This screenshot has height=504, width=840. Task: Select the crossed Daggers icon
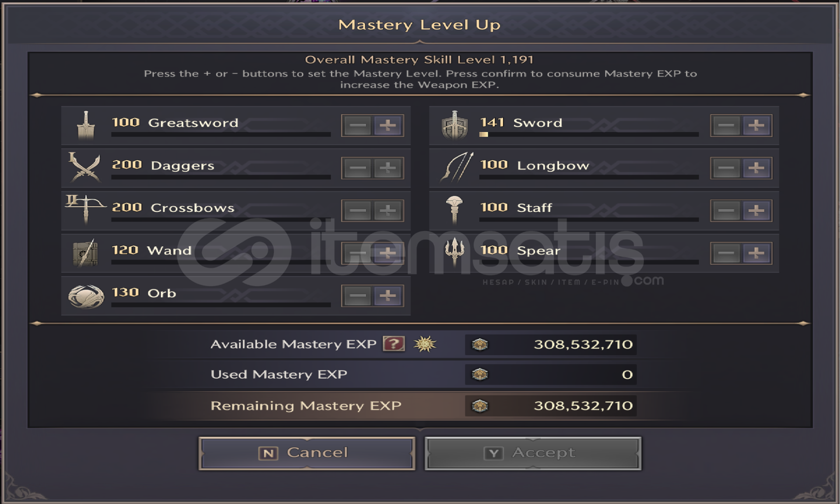(84, 167)
